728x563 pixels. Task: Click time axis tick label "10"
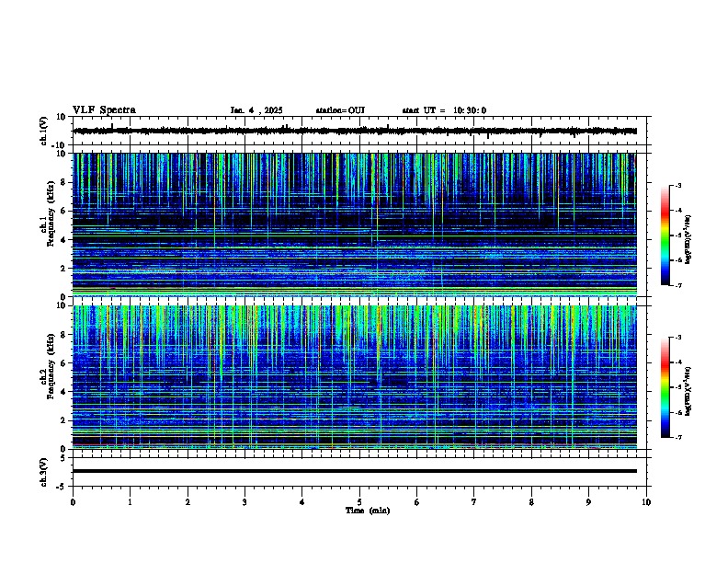646,501
